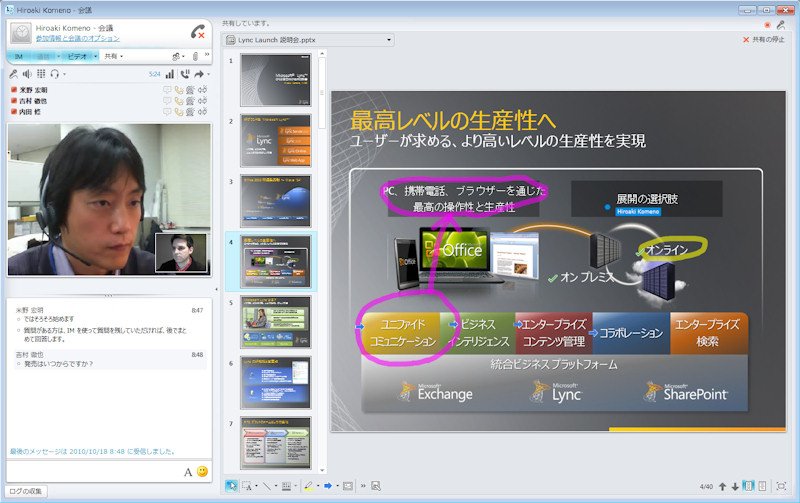The image size is (800, 503).
Task: Select the ビデオ tab
Action: click(x=77, y=56)
